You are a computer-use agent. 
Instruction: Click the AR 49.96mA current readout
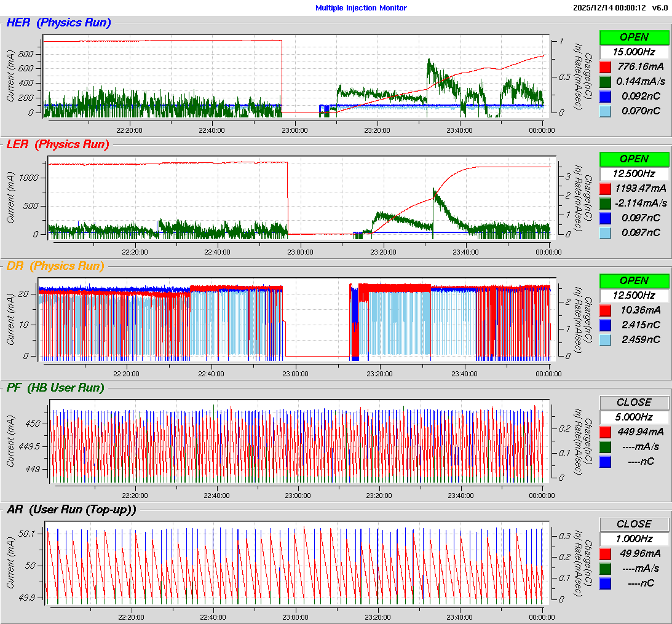click(641, 553)
